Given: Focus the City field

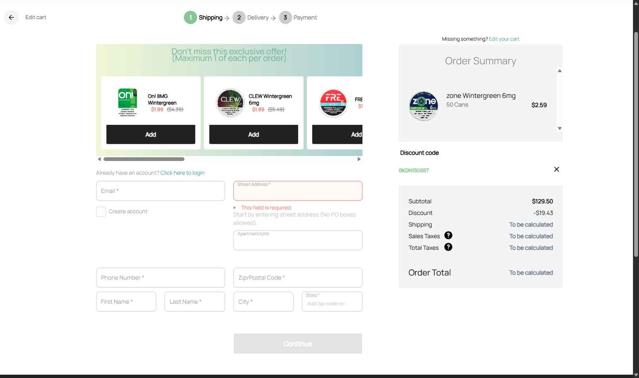Looking at the screenshot, I should tap(263, 301).
